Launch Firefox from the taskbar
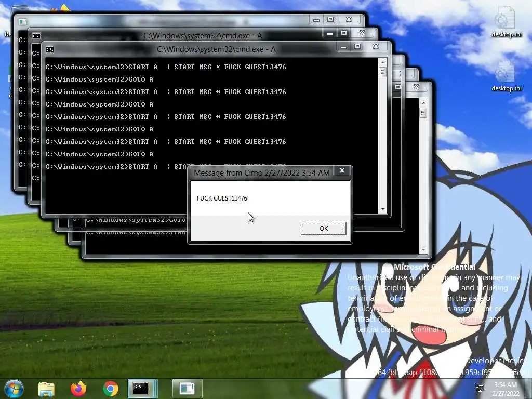 point(78,389)
